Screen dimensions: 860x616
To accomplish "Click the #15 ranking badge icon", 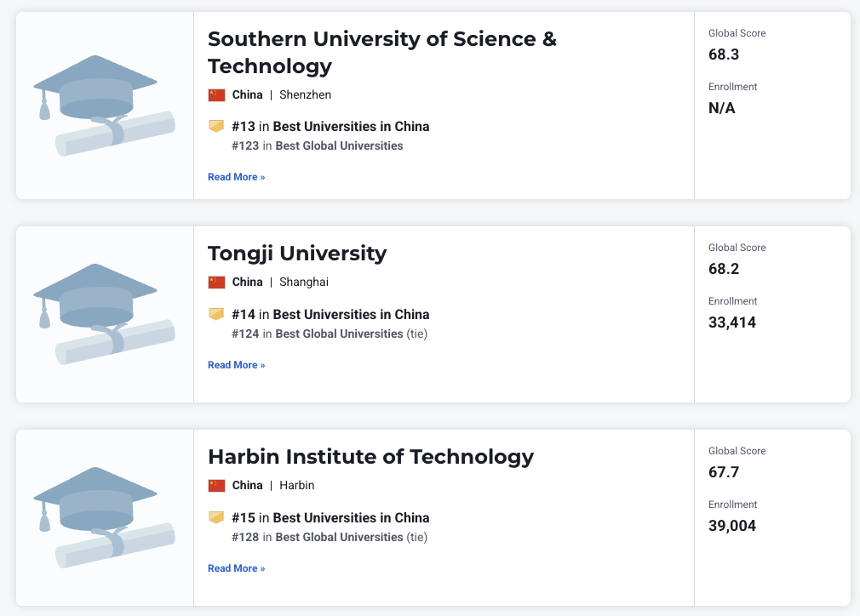I will [x=216, y=517].
